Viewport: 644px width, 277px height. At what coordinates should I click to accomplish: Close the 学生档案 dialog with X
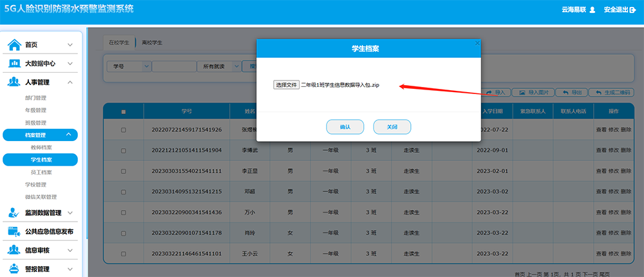pos(477,43)
